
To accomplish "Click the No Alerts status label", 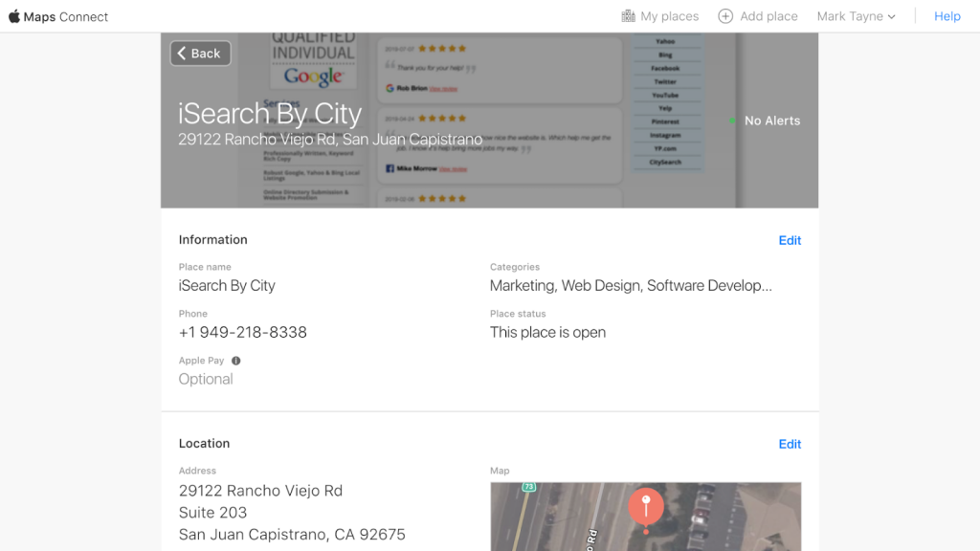I will click(x=772, y=121).
